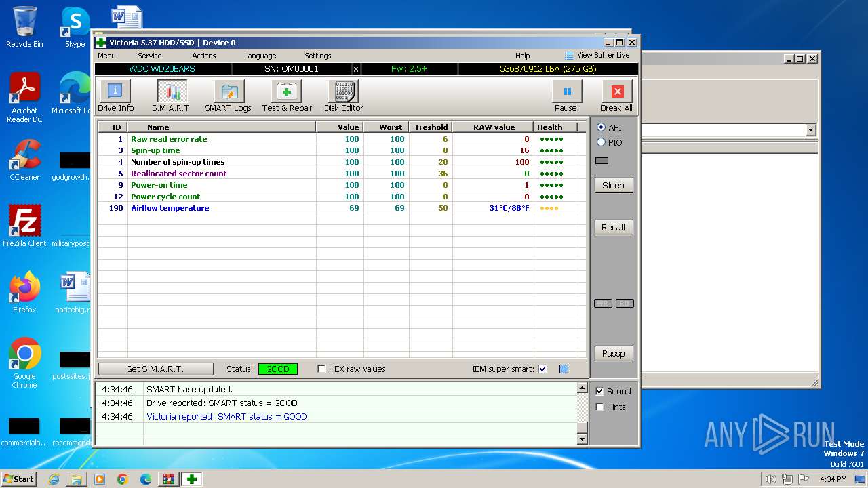Viewport: 868px width, 488px height.
Task: Select the Reallocated sector count row
Action: [x=342, y=174]
